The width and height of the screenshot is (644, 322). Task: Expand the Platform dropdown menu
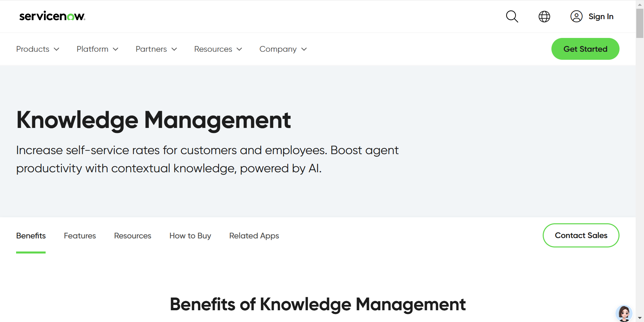97,49
